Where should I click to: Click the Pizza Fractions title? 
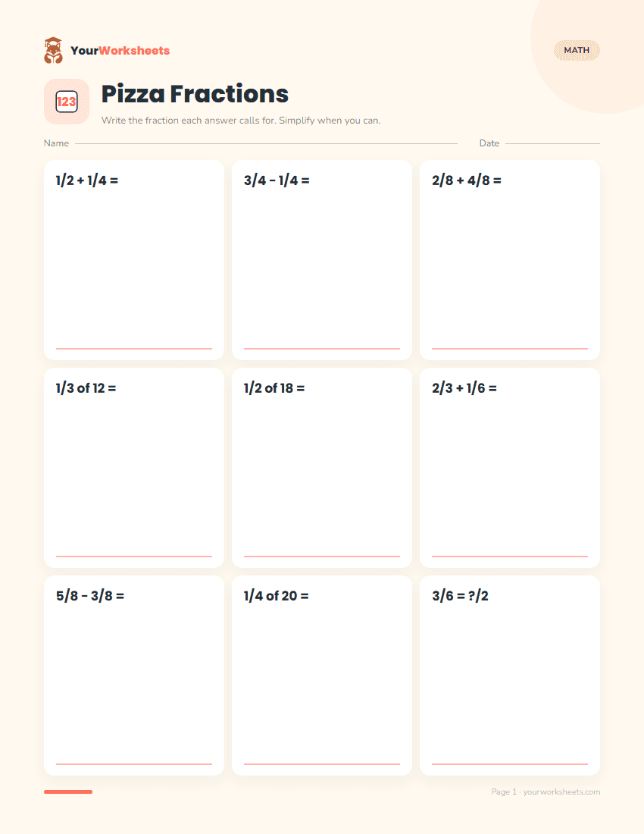pyautogui.click(x=195, y=94)
